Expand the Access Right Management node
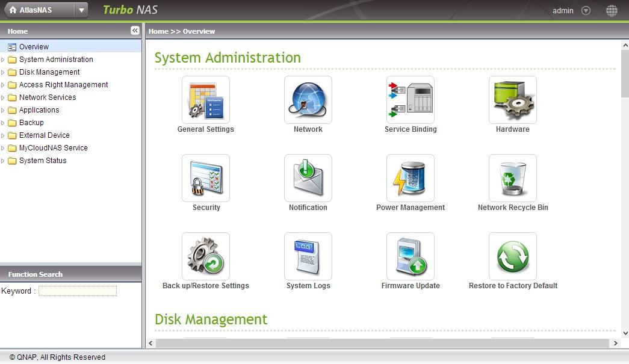Screen dimensions: 629x364 click(x=3, y=85)
